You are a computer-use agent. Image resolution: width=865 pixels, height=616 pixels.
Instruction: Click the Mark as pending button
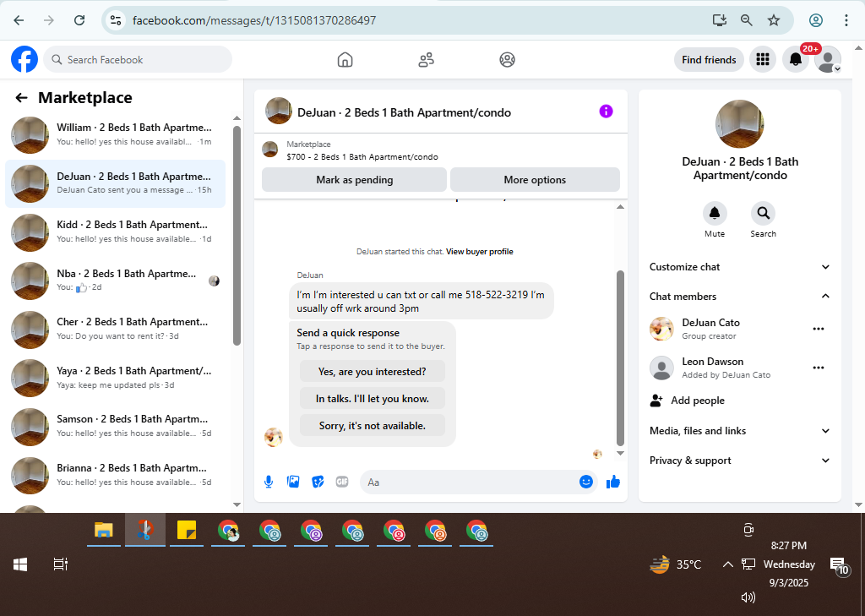[x=354, y=180]
